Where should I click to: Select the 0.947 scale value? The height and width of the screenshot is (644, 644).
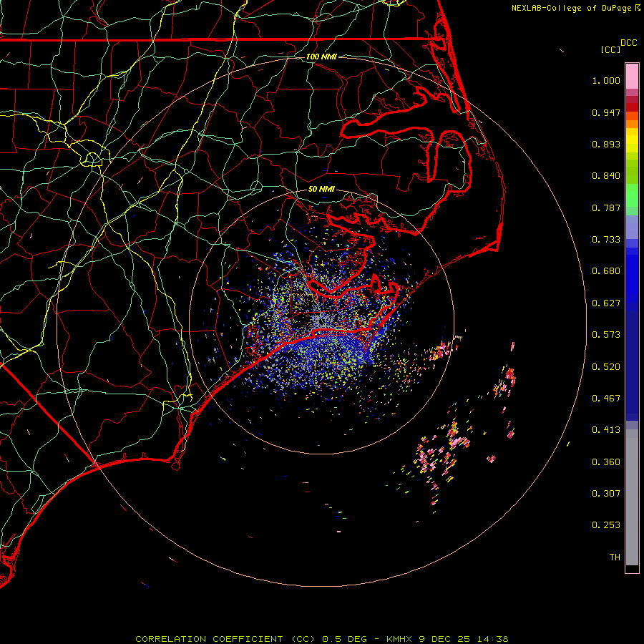[606, 112]
